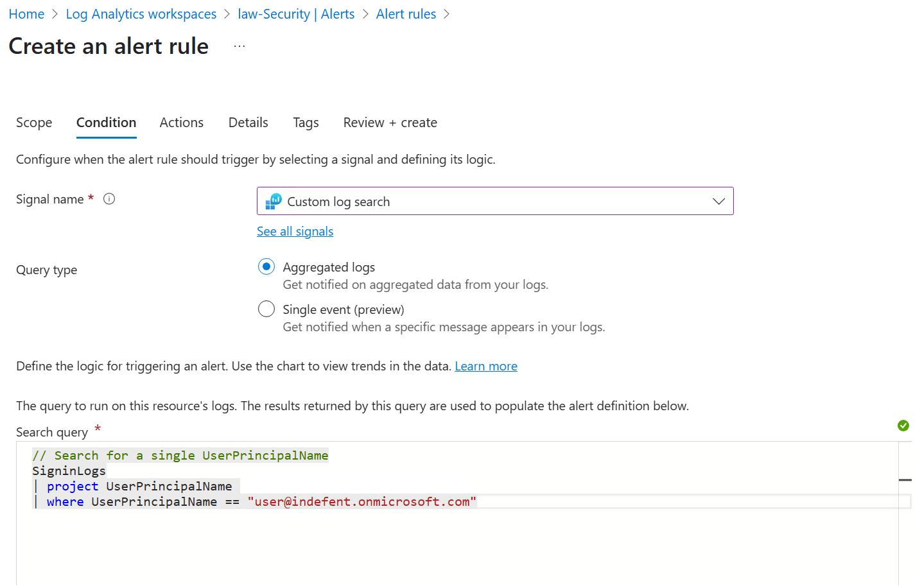922x588 pixels.
Task: Open the Learn more link
Action: point(486,366)
